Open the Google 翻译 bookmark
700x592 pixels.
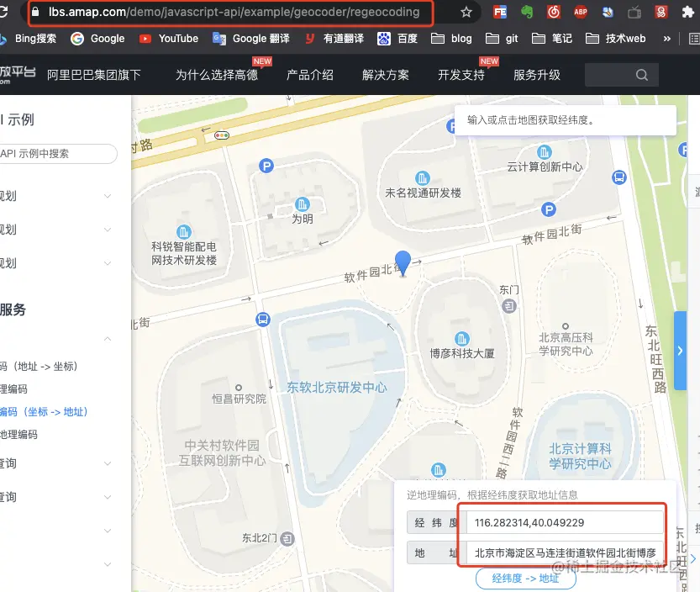(x=251, y=39)
